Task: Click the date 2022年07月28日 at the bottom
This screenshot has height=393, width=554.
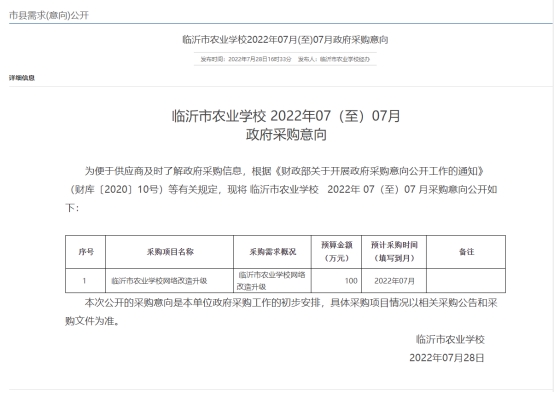Action: tap(447, 358)
